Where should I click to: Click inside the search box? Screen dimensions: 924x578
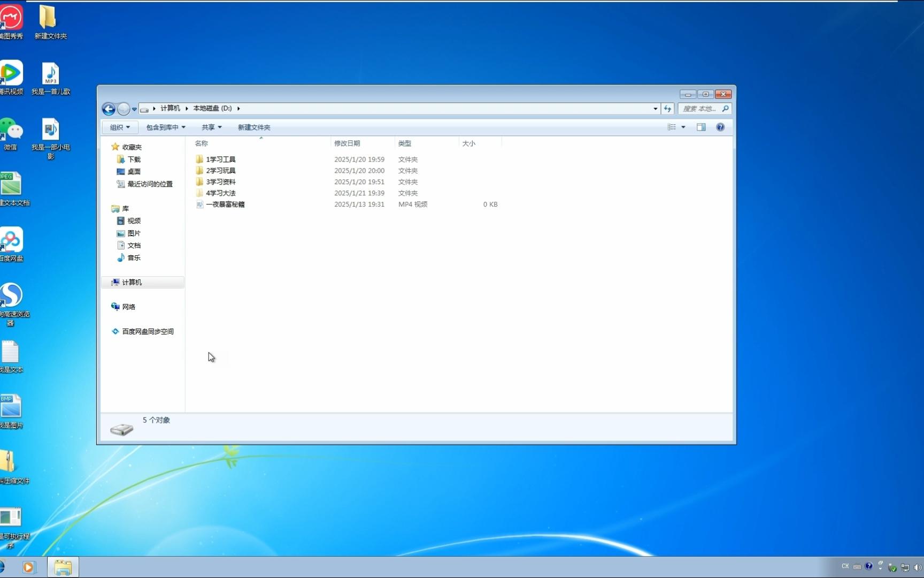[x=700, y=108]
